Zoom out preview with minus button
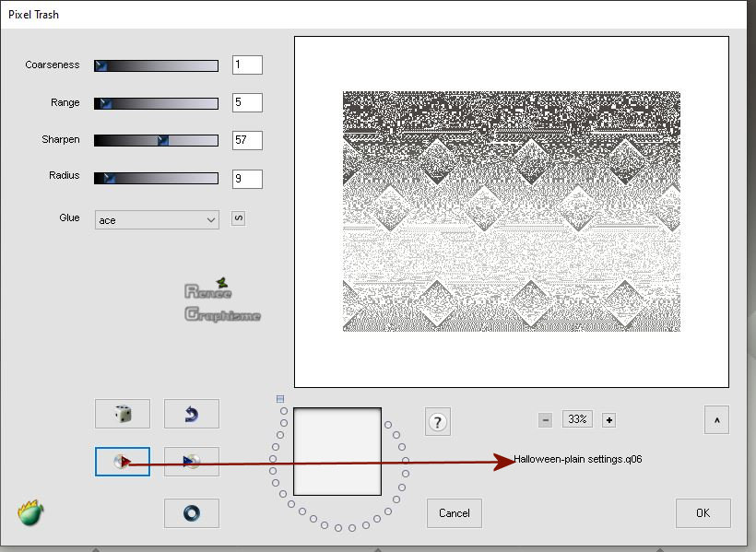The image size is (756, 552). (x=545, y=420)
